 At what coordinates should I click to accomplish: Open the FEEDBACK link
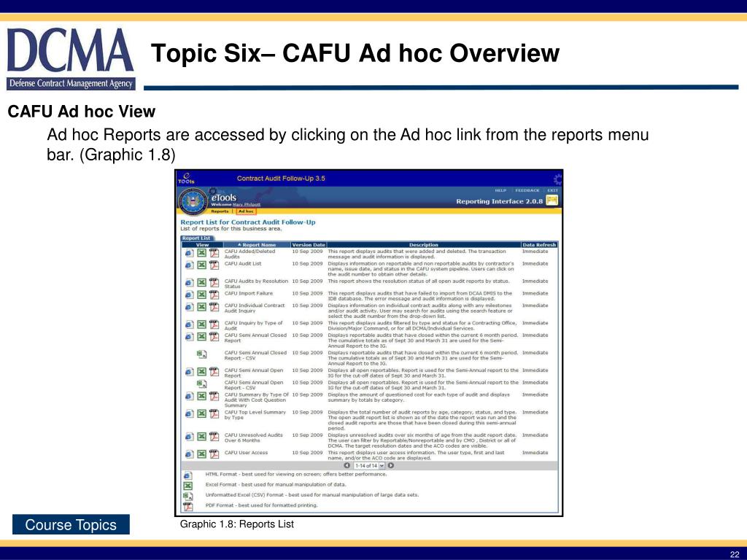click(527, 190)
